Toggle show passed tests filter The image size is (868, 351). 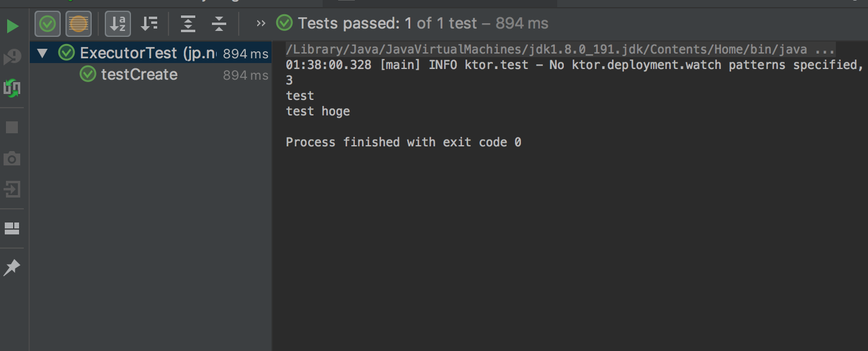pos(48,24)
